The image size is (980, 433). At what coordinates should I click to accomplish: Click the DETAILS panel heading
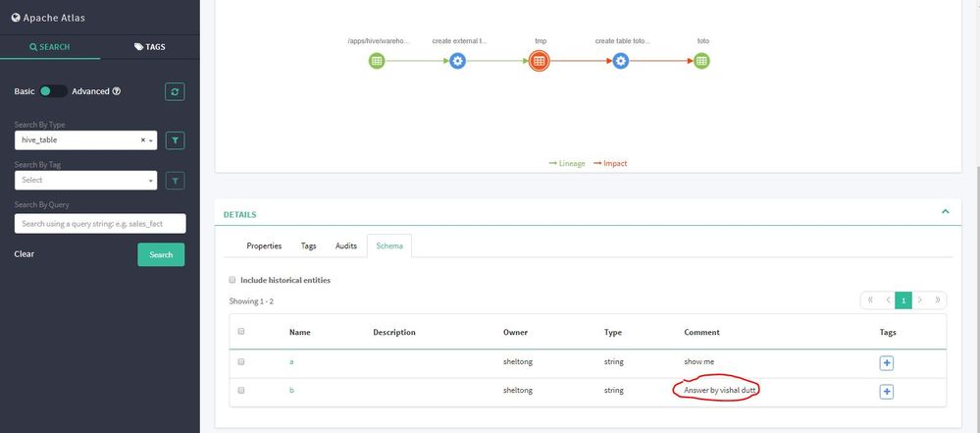[240, 215]
